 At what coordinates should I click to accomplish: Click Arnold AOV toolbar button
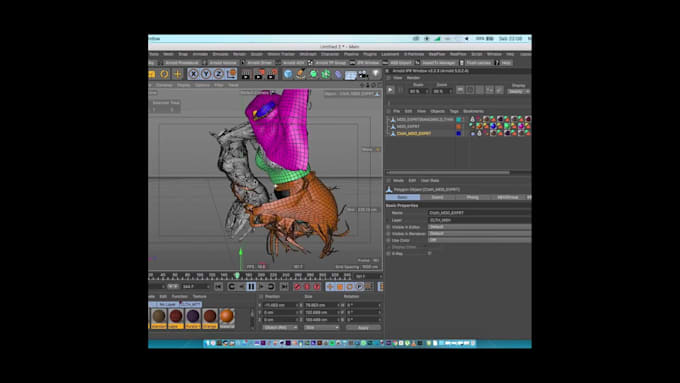pos(291,62)
